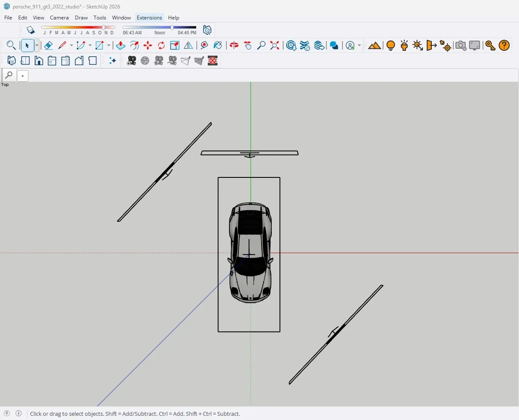Click the add camera film icon
This screenshot has width=519, height=420.
coord(132,61)
